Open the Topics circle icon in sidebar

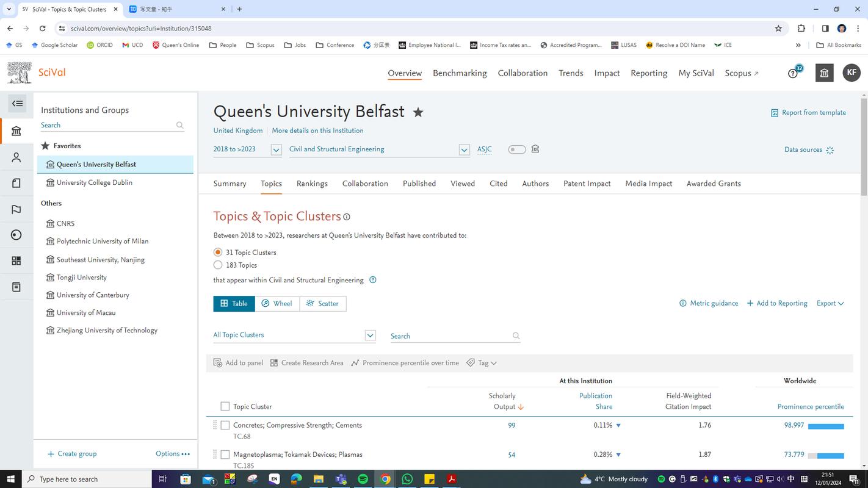[16, 235]
